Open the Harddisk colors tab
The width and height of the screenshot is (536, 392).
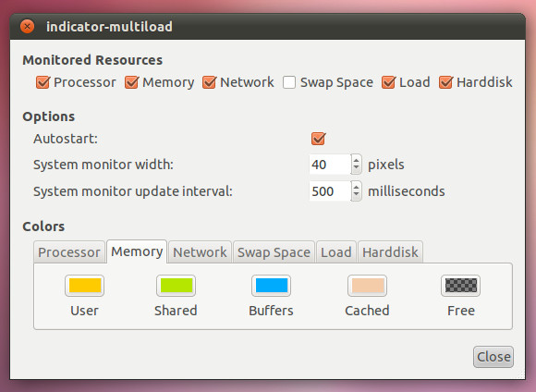(x=390, y=252)
